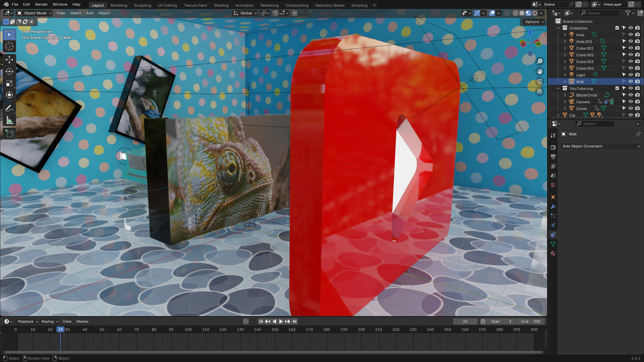
Task: Select the Move tool in toolbar
Action: 9,60
